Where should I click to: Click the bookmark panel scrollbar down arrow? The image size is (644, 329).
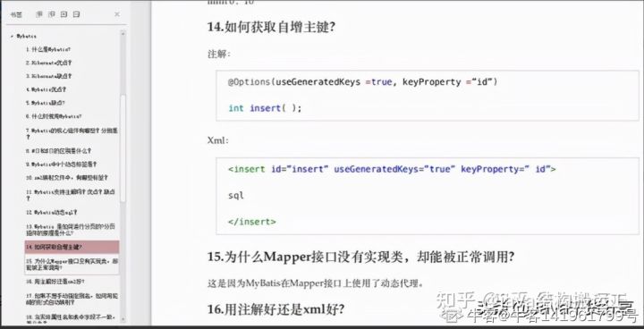(x=123, y=319)
